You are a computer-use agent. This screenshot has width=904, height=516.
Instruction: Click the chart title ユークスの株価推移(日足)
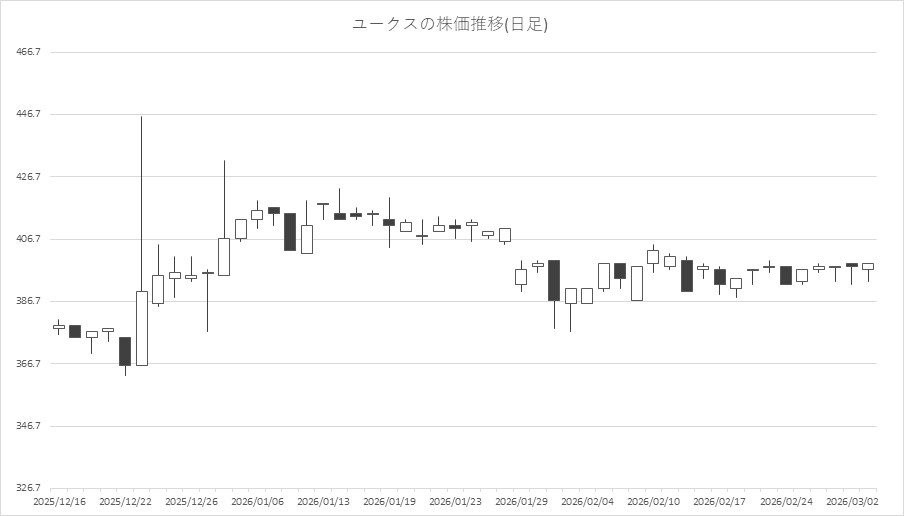tap(450, 25)
